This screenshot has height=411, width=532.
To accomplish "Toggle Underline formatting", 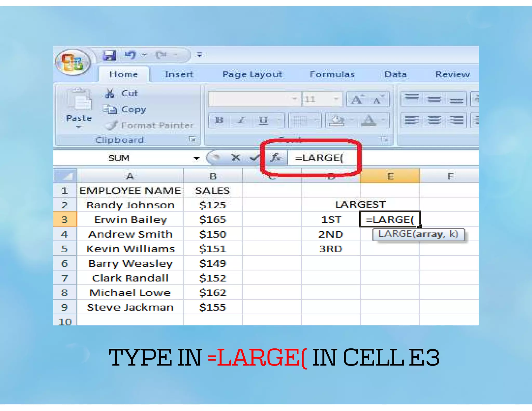I will 263,120.
